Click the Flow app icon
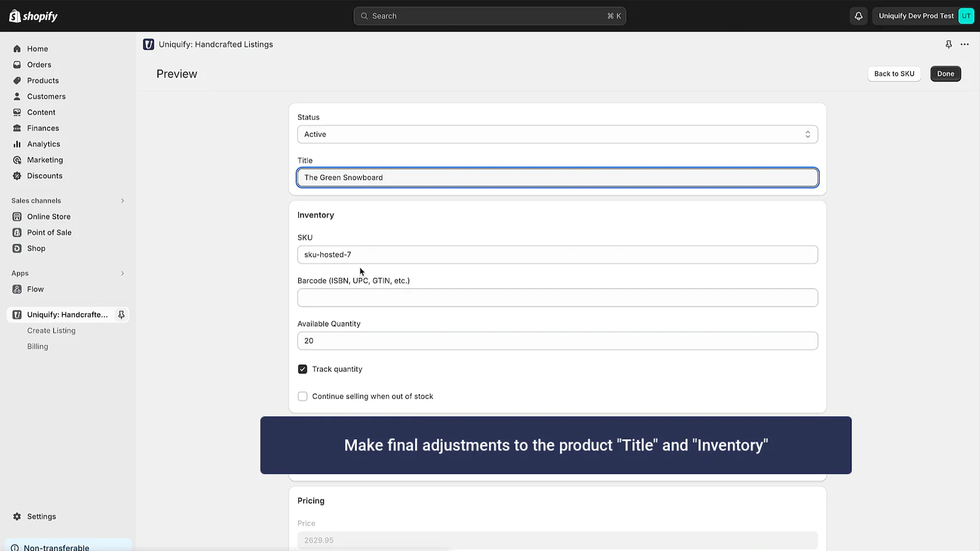This screenshot has height=551, width=980. point(17,289)
